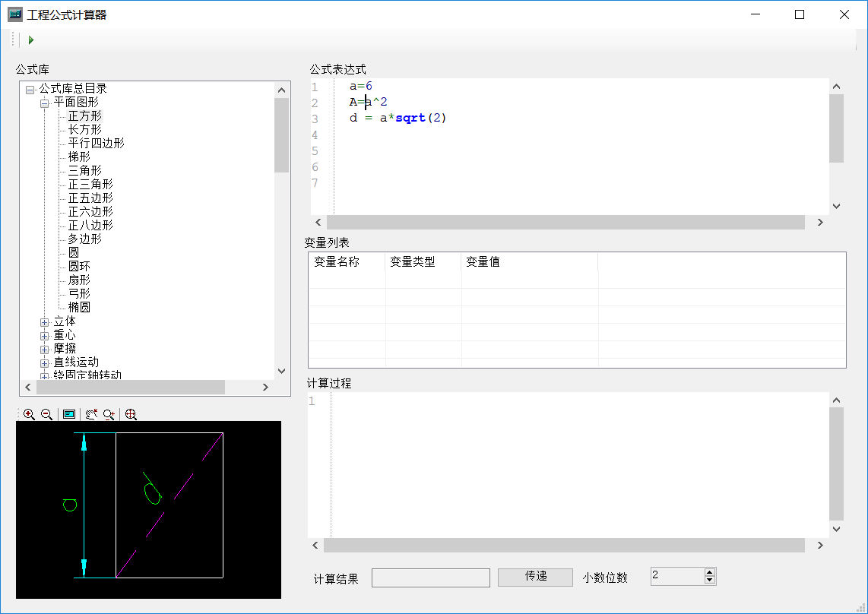
Task: Close the 工程公式计算器 window
Action: coord(844,14)
